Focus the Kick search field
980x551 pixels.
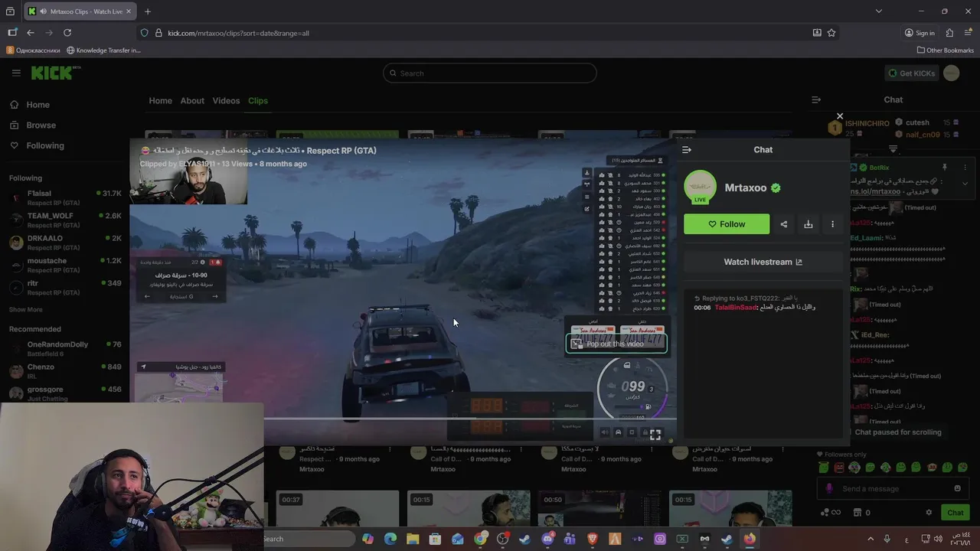[490, 73]
